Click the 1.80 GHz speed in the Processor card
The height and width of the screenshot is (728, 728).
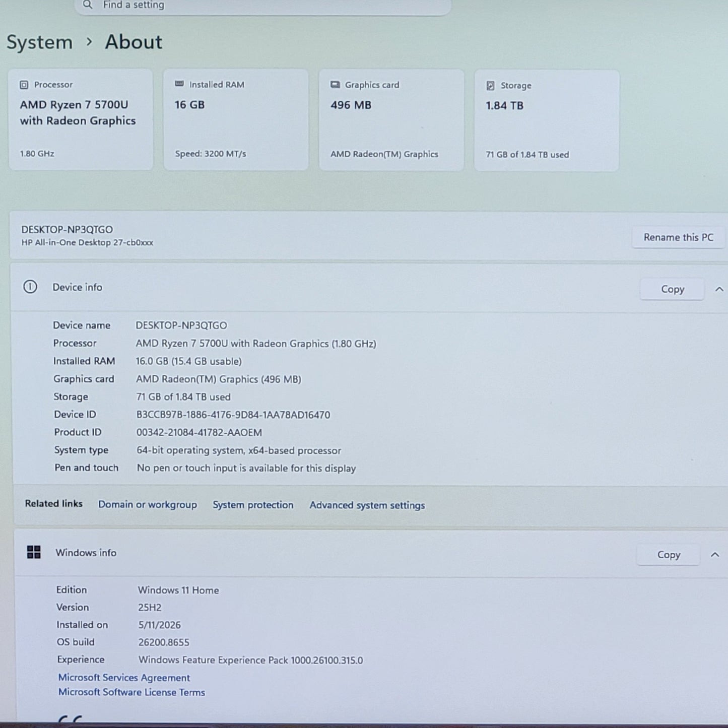[37, 154]
